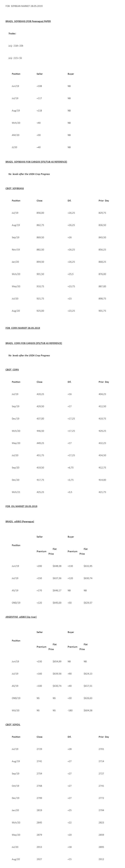125x868 pixels.
Task: Click the CBOT CORN underlined heading
Action: click(x=12, y=370)
